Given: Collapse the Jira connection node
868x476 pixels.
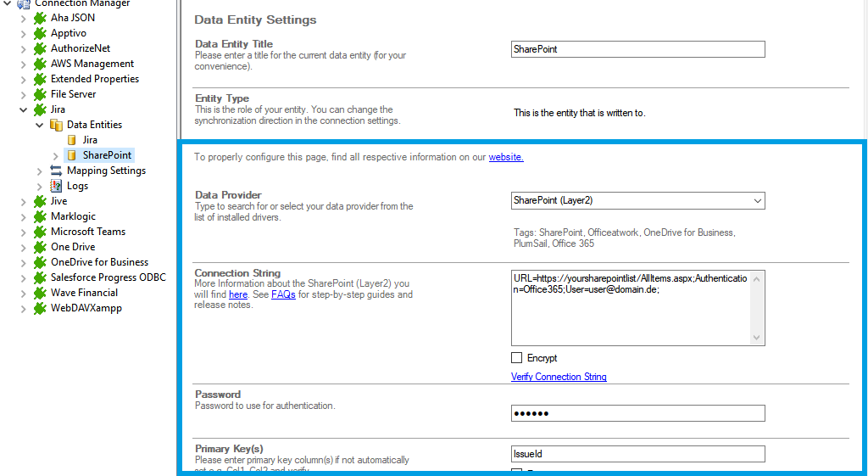Looking at the screenshot, I should click(24, 109).
